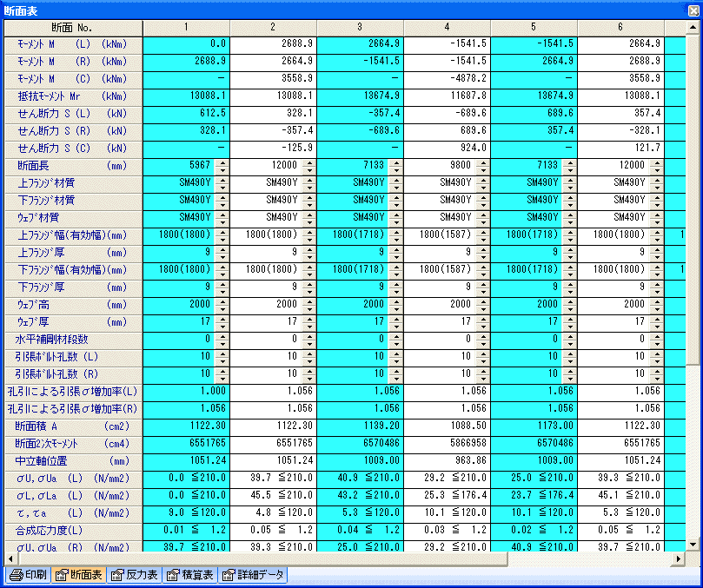Viewport: 703px width, 588px height.
Task: Click the 1800(1718) 上フランジ幅 field in section 3
Action: tap(354, 236)
